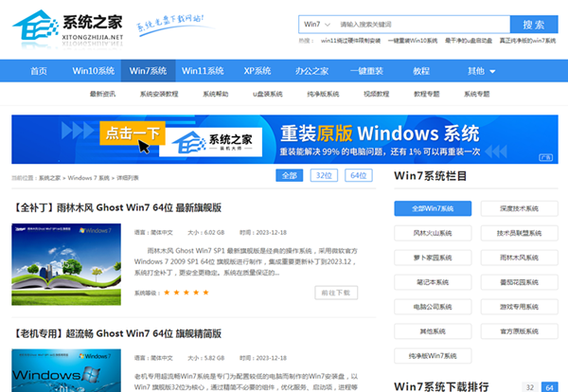Open 系统之家 breadcrumb link

pos(49,178)
